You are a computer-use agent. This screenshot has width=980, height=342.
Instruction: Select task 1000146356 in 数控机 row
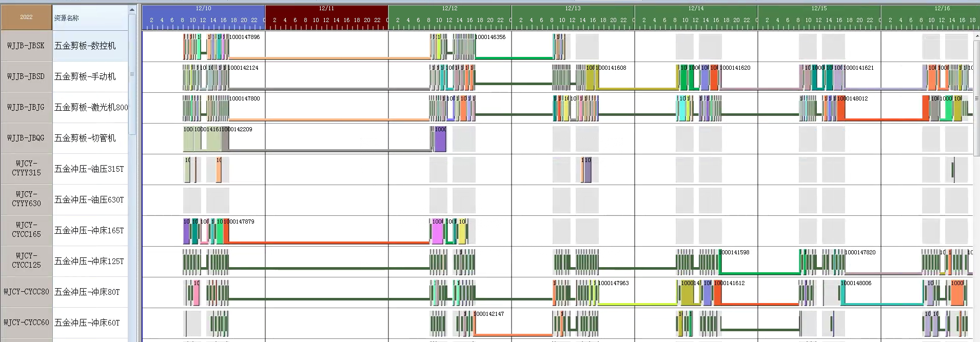point(491,37)
